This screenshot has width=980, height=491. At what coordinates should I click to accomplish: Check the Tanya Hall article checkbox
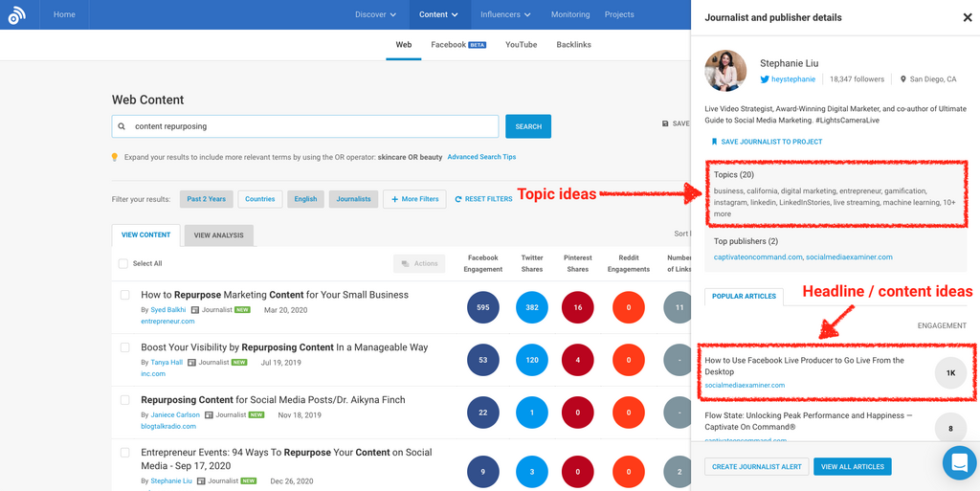coord(125,347)
